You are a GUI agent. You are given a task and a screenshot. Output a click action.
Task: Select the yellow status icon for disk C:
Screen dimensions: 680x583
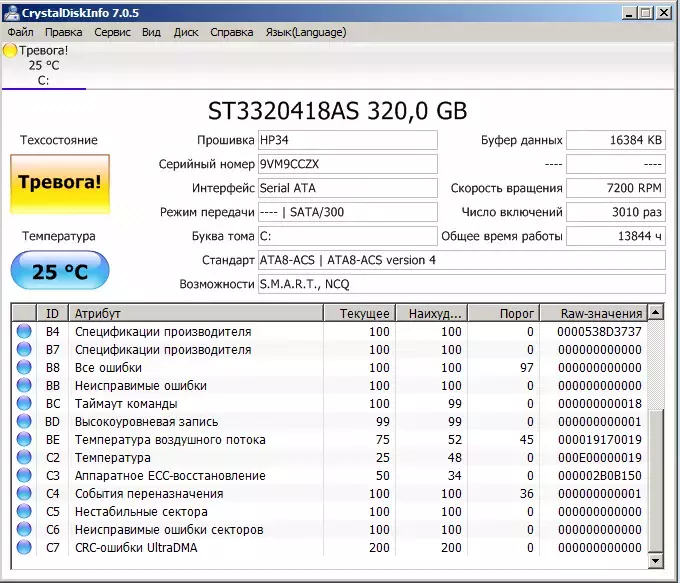(x=10, y=51)
